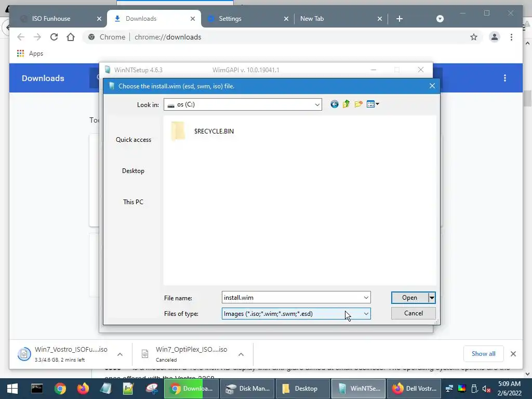Image resolution: width=532 pixels, height=399 pixels.
Task: Go back to last folder in file dialog
Action: 334,104
